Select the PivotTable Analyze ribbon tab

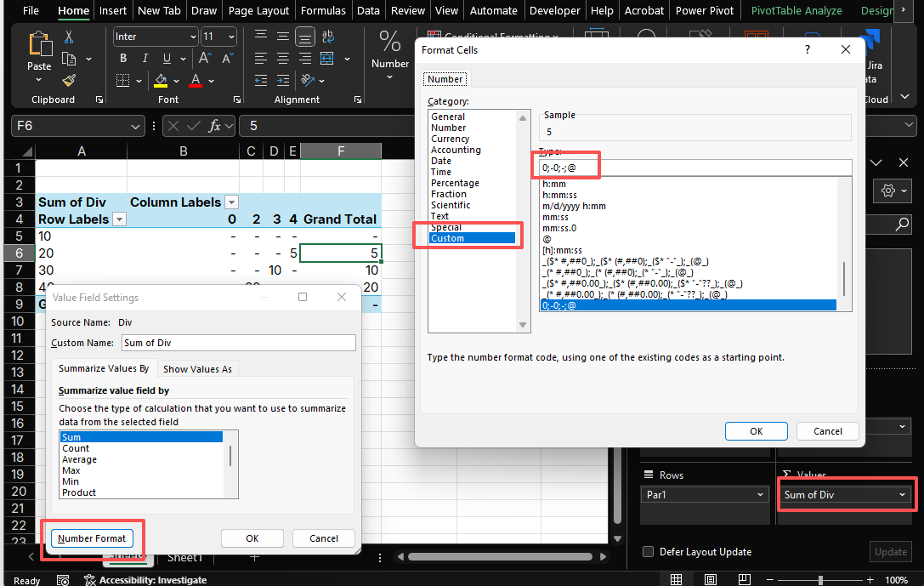[796, 10]
